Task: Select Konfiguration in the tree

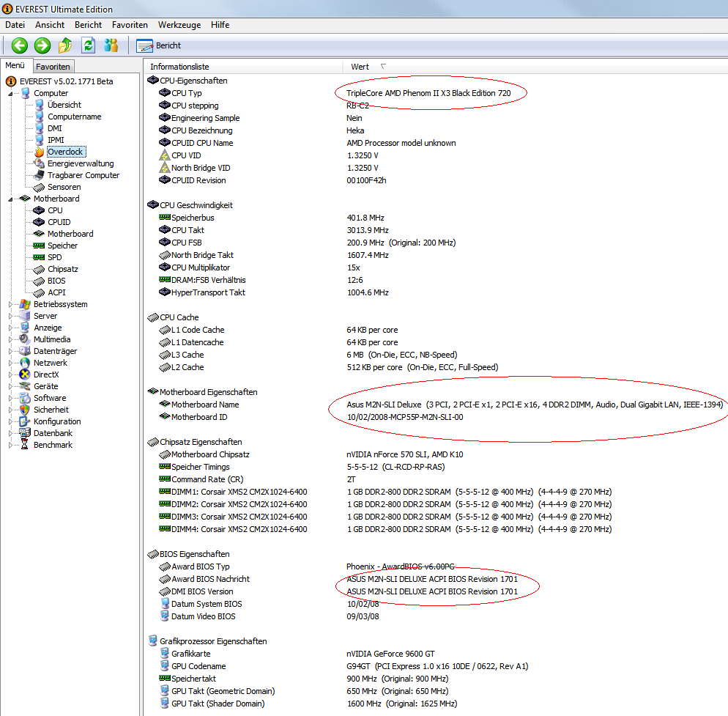Action: [x=57, y=421]
